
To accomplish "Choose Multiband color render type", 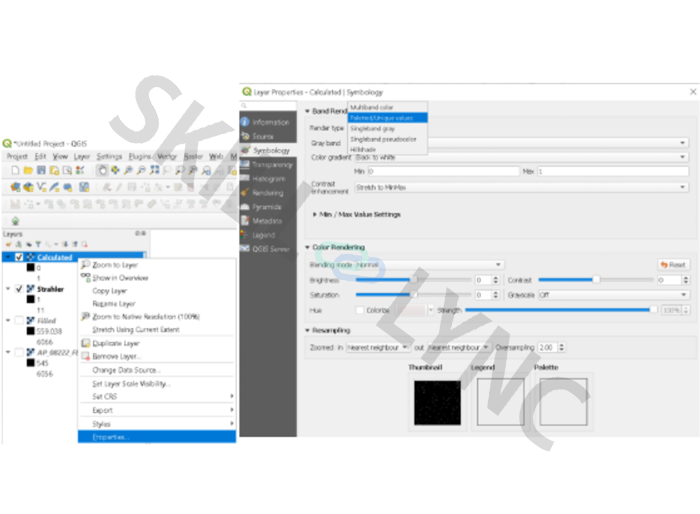I will pyautogui.click(x=388, y=107).
